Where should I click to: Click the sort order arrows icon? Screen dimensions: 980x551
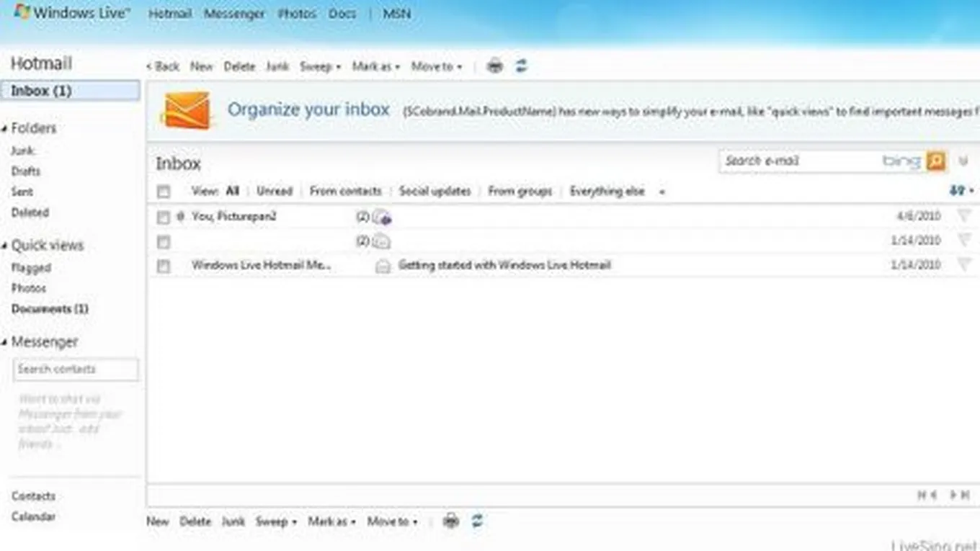(961, 191)
